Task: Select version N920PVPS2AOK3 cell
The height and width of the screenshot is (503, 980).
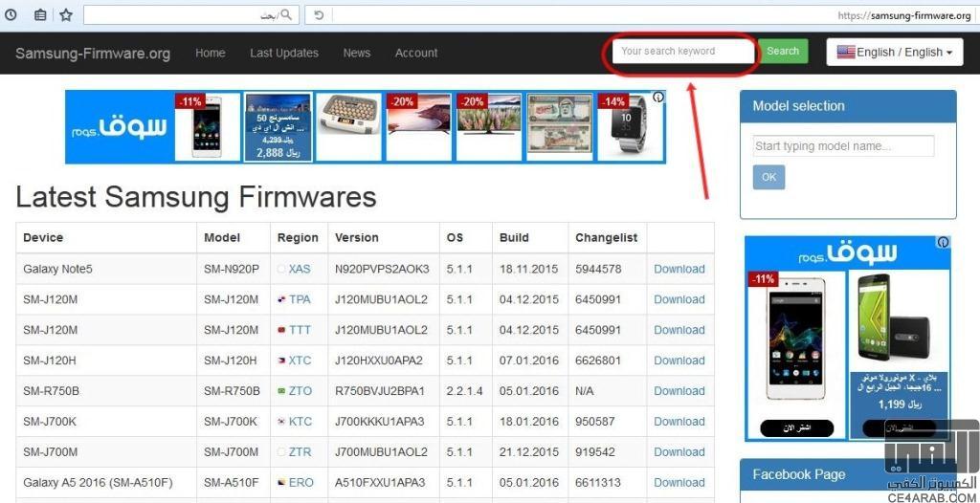Action: (383, 270)
